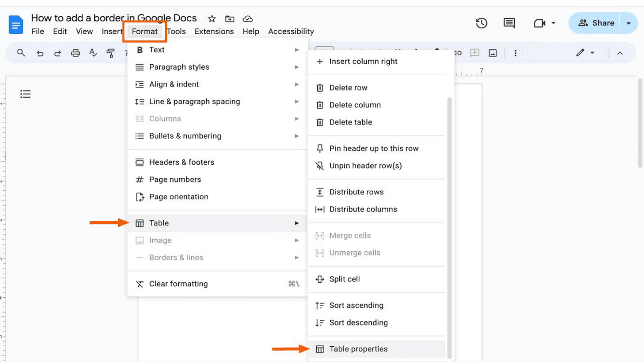Viewport: 644px width, 362px height.
Task: Select Table in Format menu
Action: 218,223
